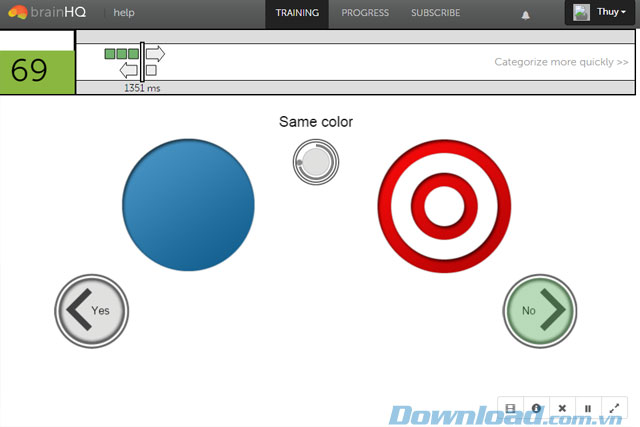Image resolution: width=640 pixels, height=427 pixels.
Task: Click the brainHQ logo
Action: 47,12
